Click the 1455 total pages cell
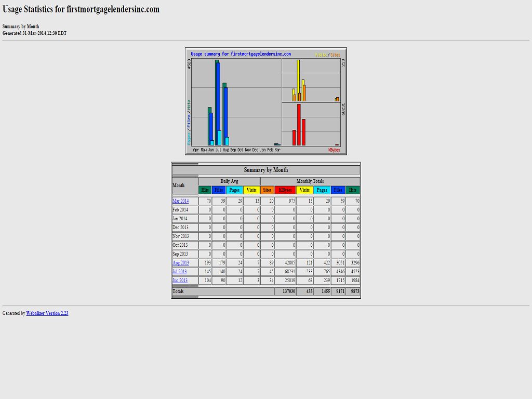This screenshot has width=532, height=399. [322, 291]
